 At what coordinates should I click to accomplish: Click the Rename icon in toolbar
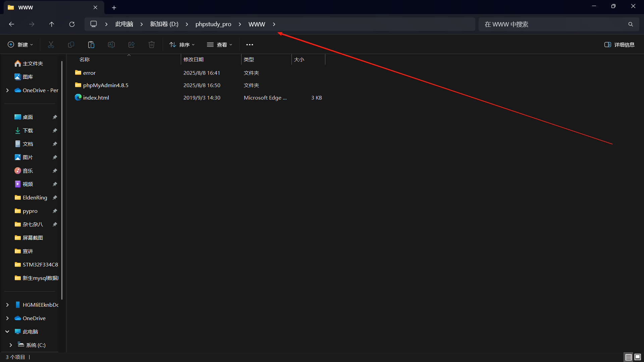coord(111,45)
